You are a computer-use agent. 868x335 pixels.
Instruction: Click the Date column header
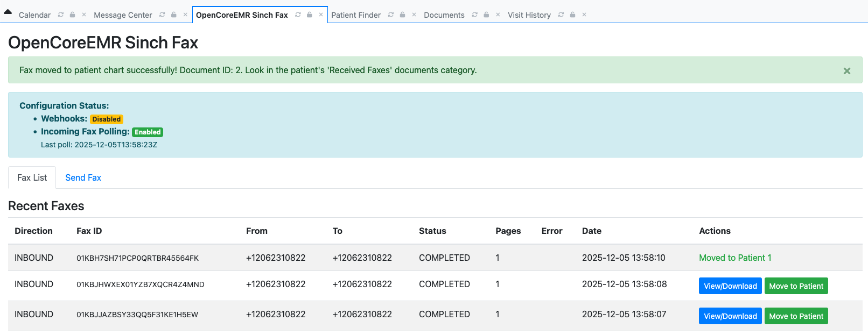coord(591,231)
